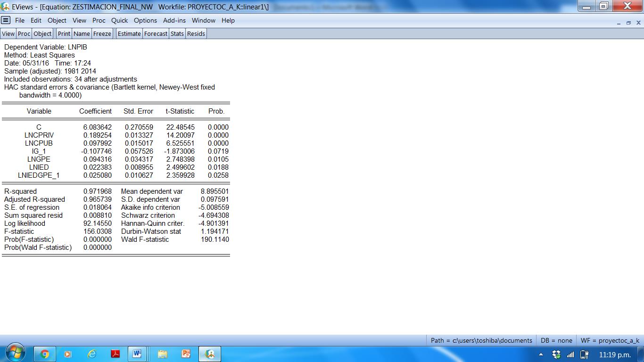Launch the media player taskbar icon
644x362 pixels.
pos(68,354)
